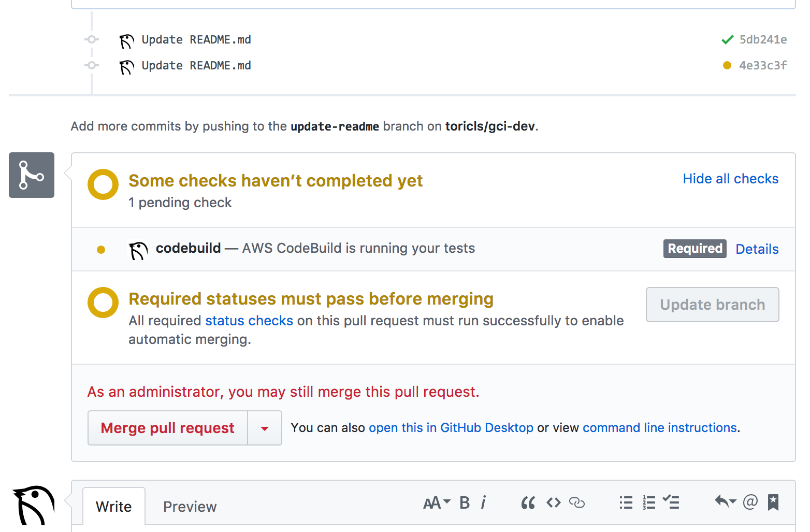Open the text size AA dropdown

tap(437, 502)
